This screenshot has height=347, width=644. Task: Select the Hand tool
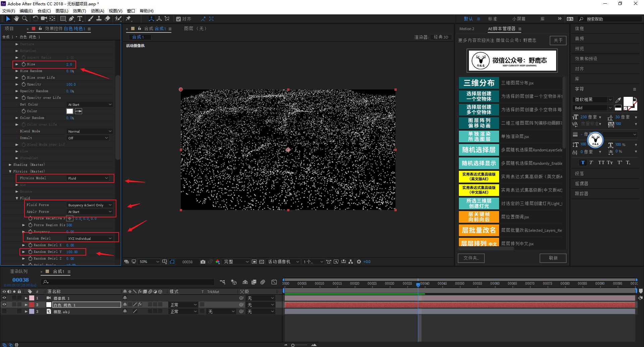(16, 19)
